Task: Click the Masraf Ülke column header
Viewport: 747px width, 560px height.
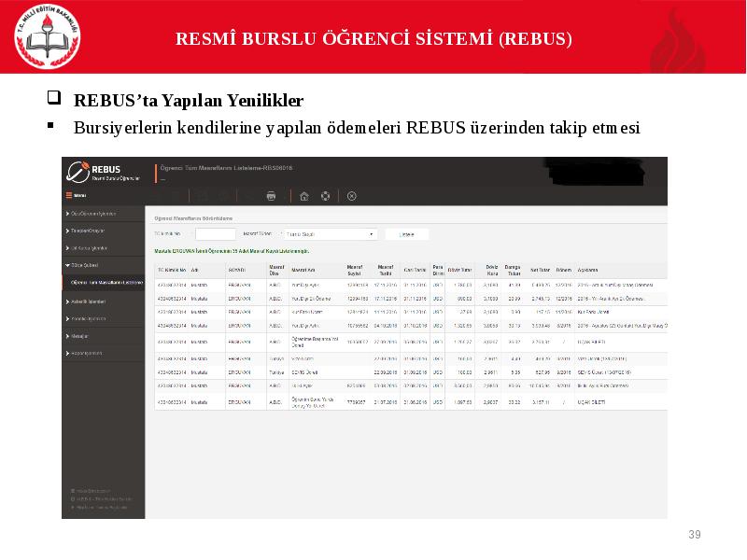Action: (x=276, y=270)
